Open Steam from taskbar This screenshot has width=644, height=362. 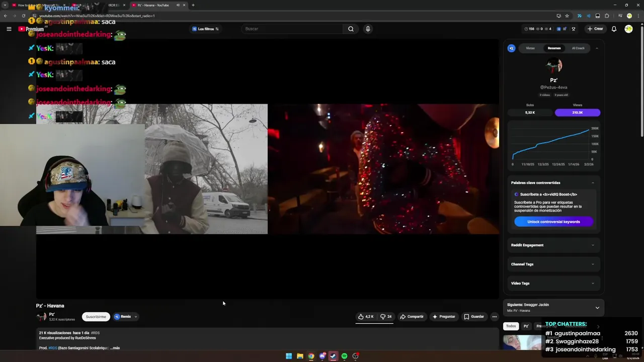pyautogui.click(x=333, y=356)
